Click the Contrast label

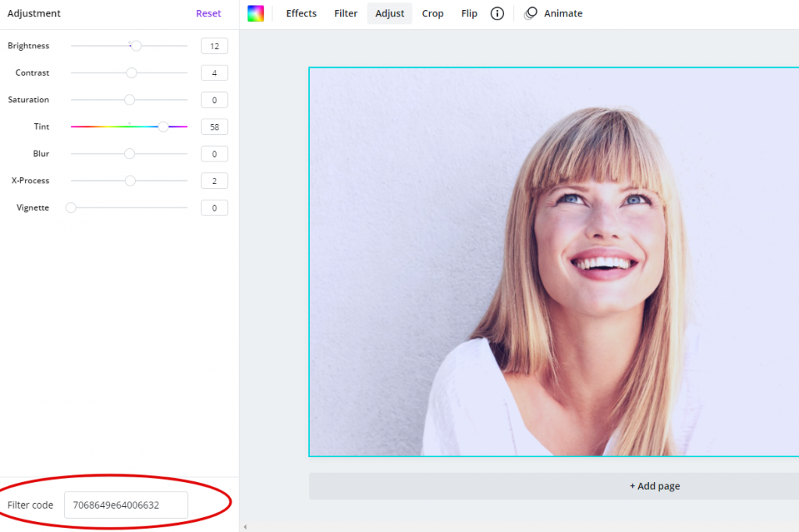pos(32,73)
